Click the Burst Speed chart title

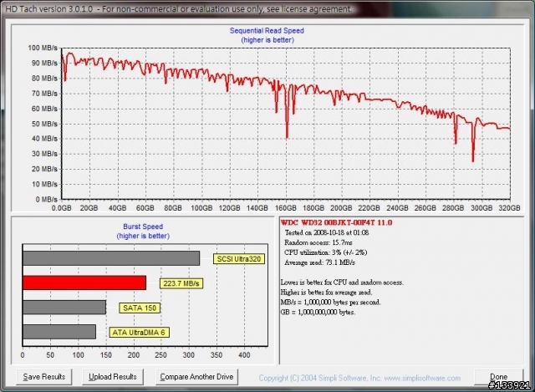[x=143, y=227]
